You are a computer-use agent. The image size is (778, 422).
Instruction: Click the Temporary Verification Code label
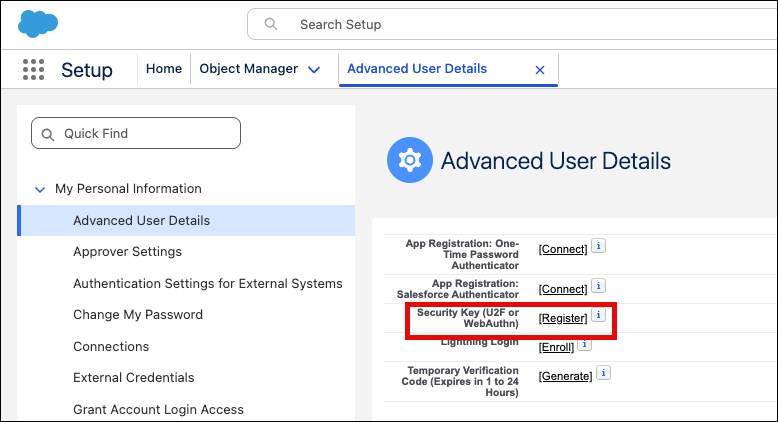[462, 381]
